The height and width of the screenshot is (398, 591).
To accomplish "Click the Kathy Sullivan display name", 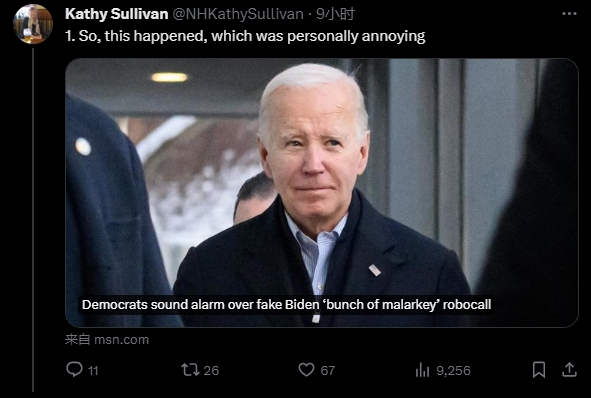I will (116, 14).
